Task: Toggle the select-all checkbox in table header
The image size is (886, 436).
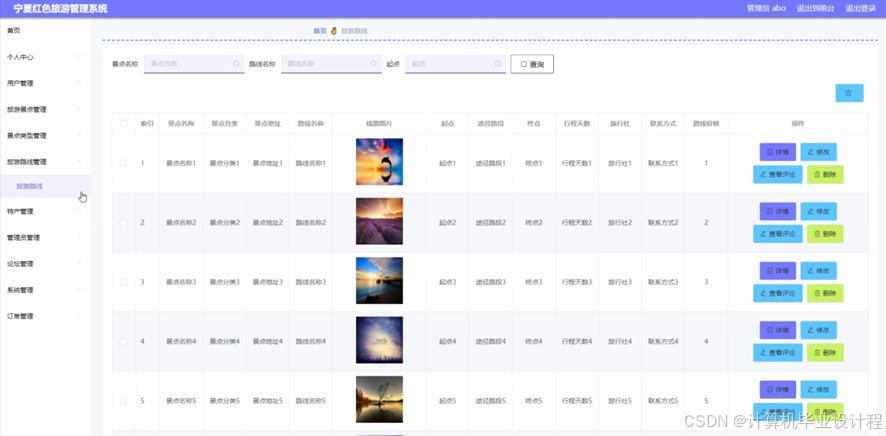Action: click(124, 124)
